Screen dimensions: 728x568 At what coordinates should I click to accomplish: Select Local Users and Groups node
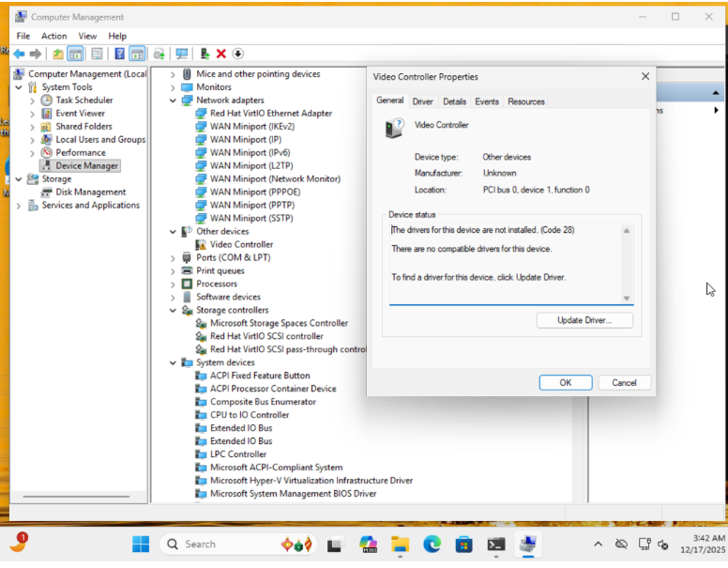pos(100,140)
